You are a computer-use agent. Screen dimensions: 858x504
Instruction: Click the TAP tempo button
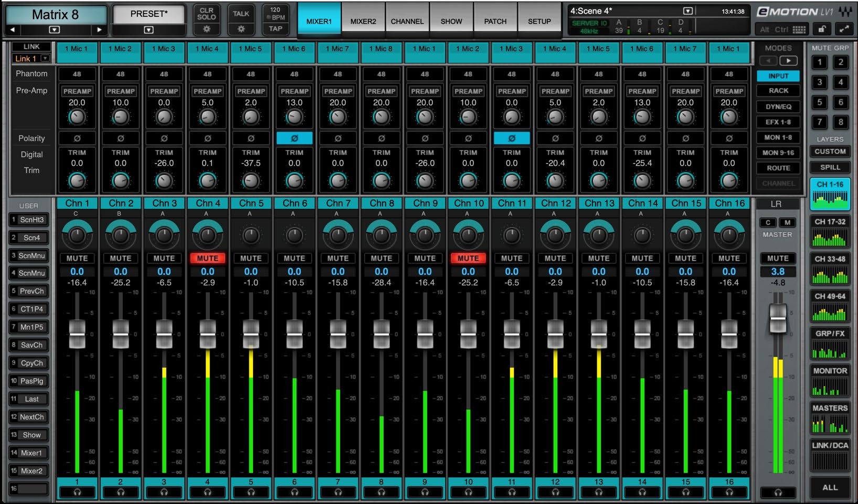(276, 29)
